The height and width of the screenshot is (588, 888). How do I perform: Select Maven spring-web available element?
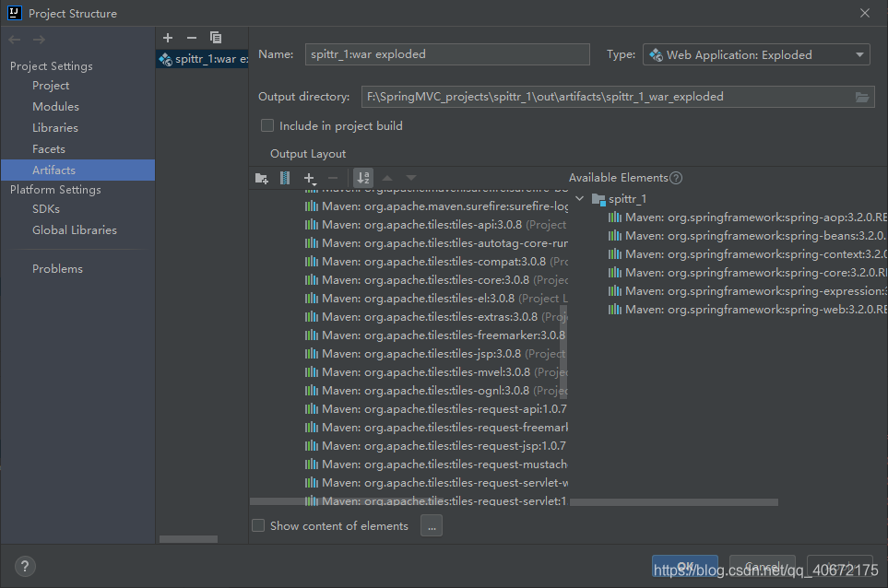tap(748, 310)
